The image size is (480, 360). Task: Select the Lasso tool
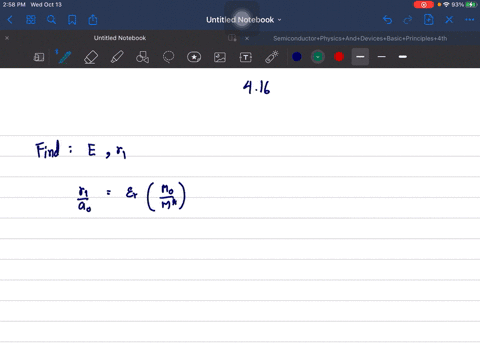[x=168, y=57]
